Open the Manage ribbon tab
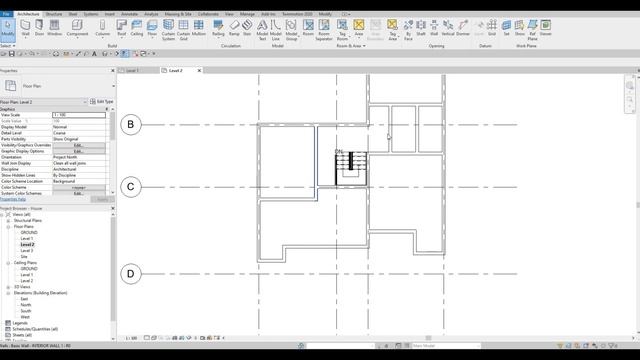 [247, 14]
